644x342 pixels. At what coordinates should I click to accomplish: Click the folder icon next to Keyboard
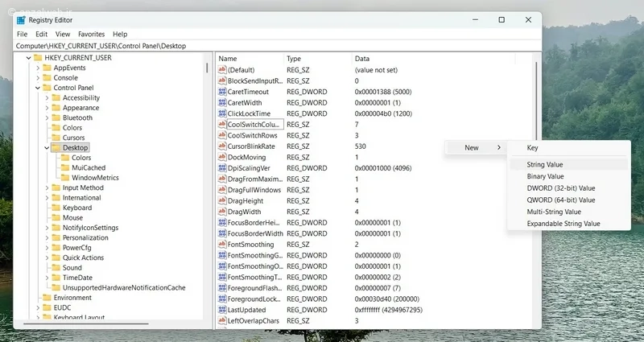[x=56, y=208]
